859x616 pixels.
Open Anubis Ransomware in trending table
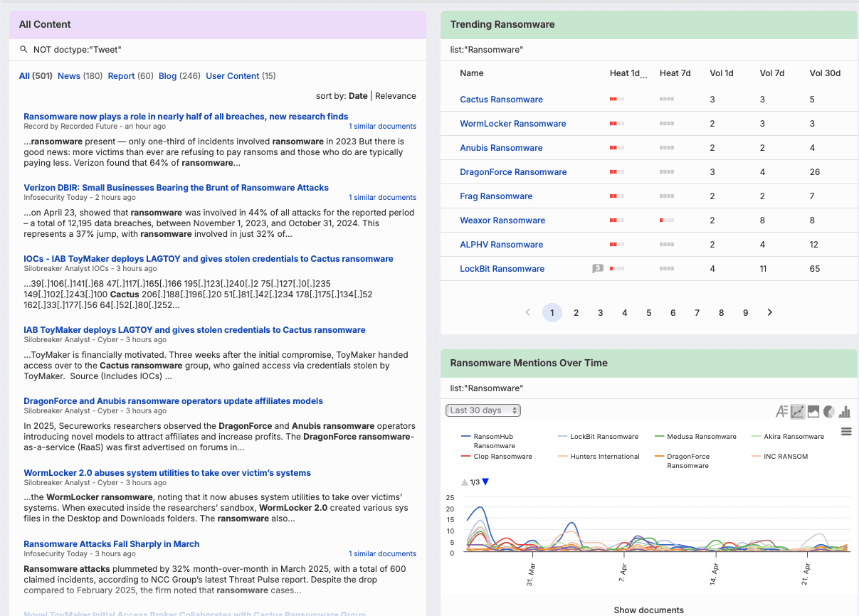501,148
